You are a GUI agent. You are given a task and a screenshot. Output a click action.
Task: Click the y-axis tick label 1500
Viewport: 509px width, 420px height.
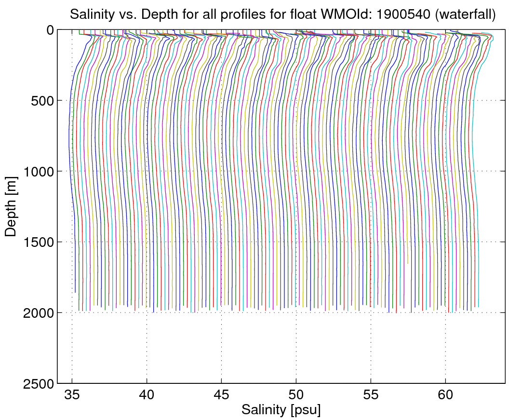pos(38,243)
